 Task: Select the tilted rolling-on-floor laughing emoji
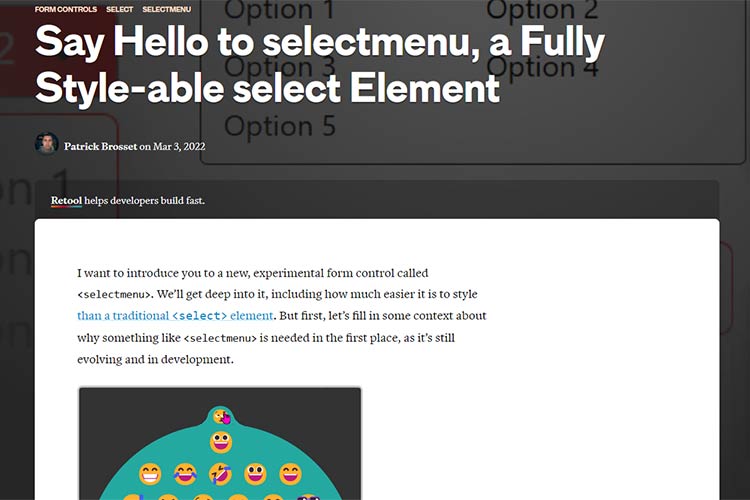221,473
